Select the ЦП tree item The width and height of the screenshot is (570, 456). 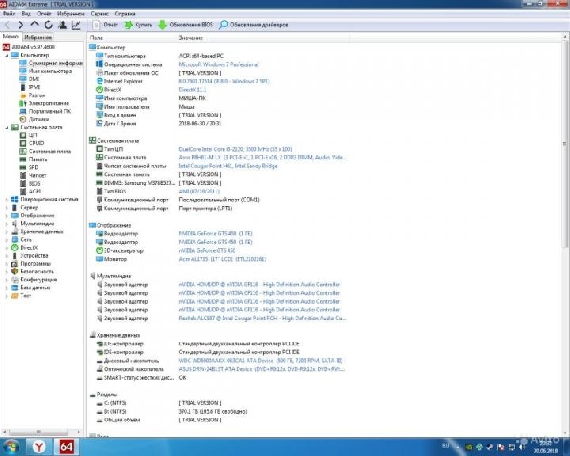(28, 135)
